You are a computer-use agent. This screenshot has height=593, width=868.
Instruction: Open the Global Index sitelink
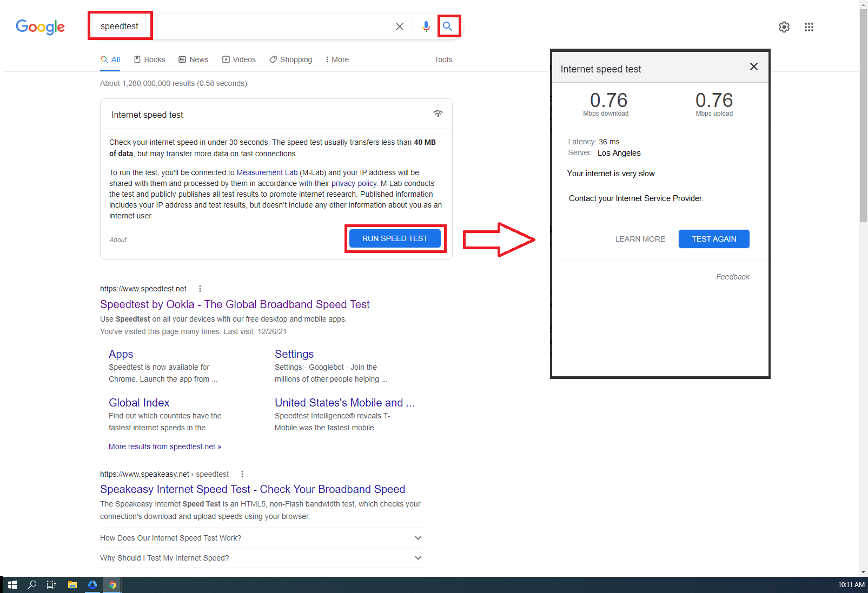tap(139, 403)
